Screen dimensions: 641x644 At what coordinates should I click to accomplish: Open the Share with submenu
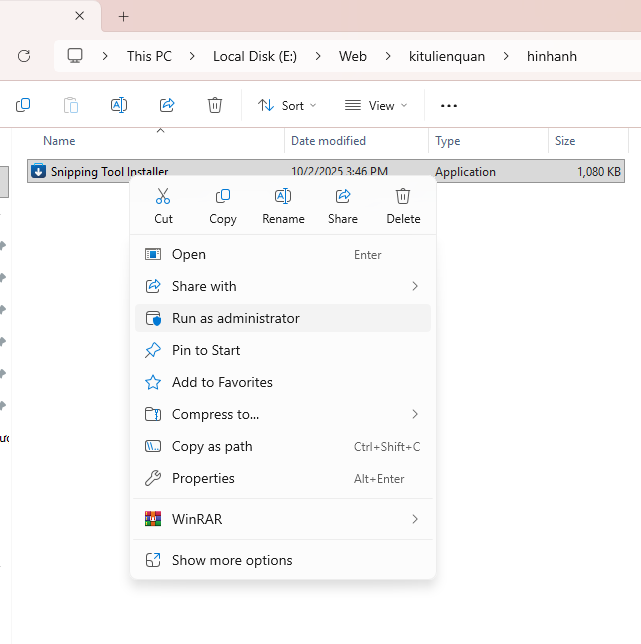[283, 286]
